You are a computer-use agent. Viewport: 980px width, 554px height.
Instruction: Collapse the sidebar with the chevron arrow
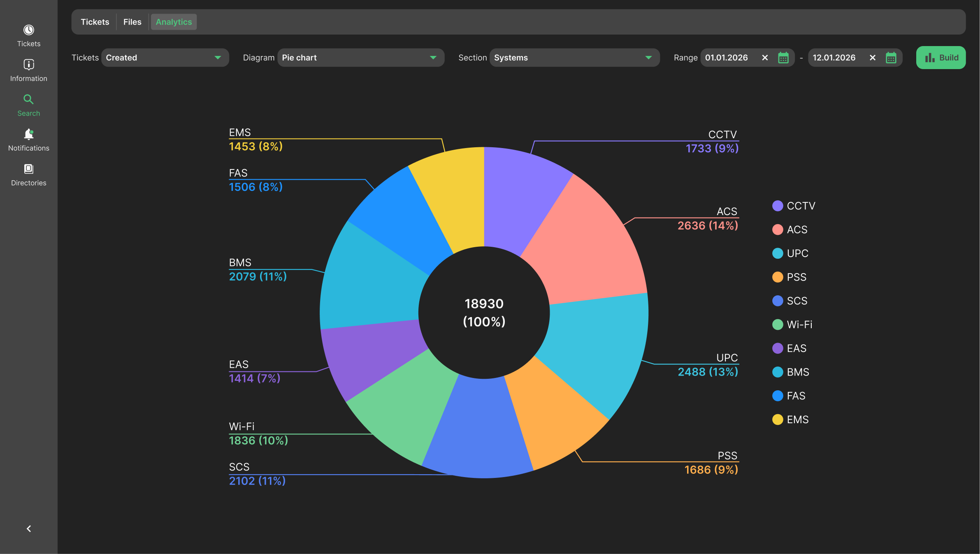tap(28, 529)
